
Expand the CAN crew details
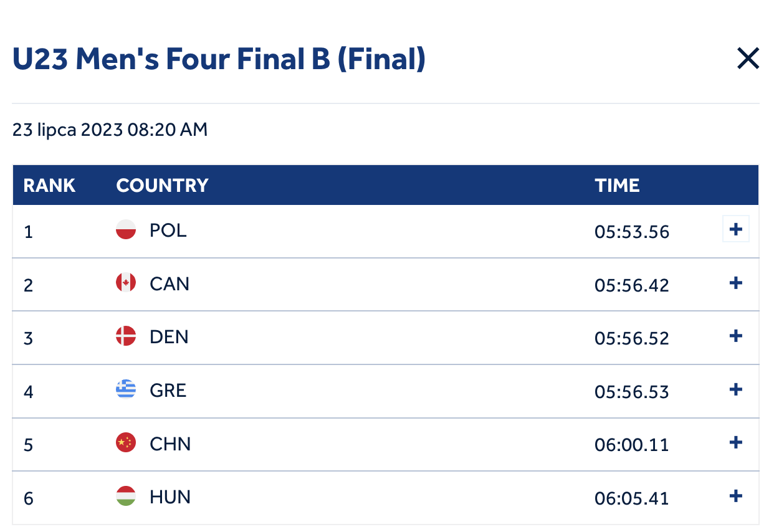(x=736, y=283)
